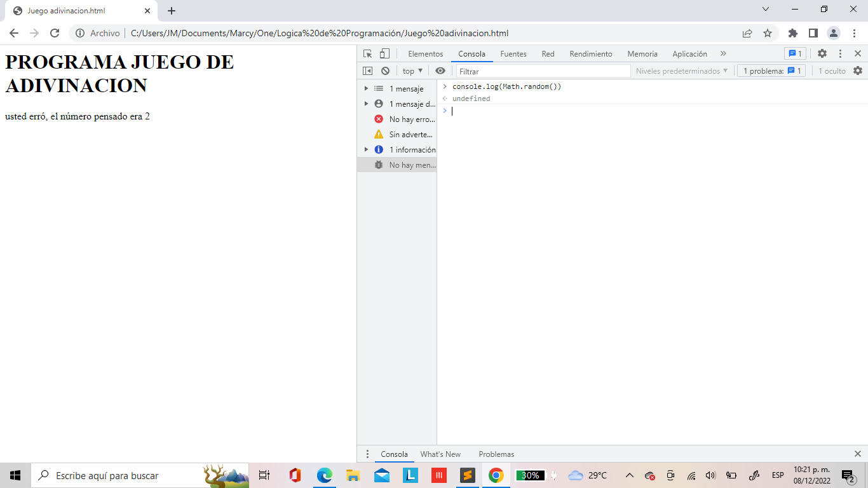
Task: Select the inspect element picker icon
Action: point(367,54)
